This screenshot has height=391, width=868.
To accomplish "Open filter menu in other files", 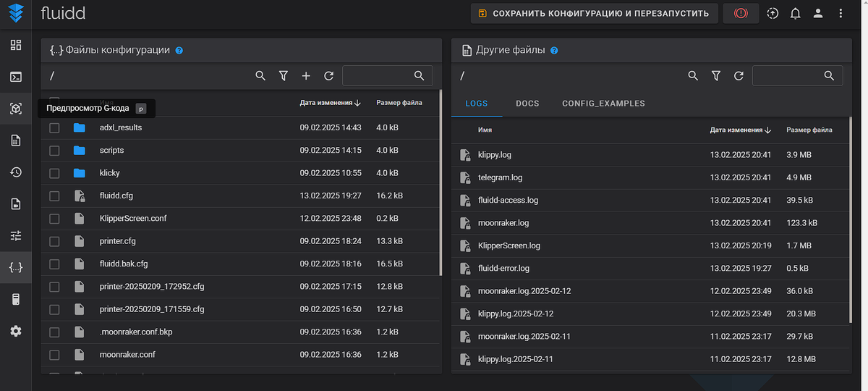I will (x=715, y=75).
